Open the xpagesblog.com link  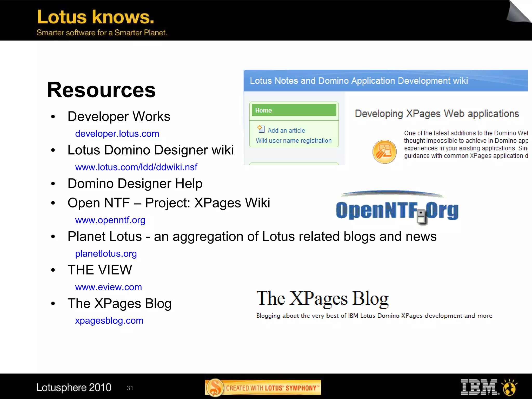tap(109, 321)
